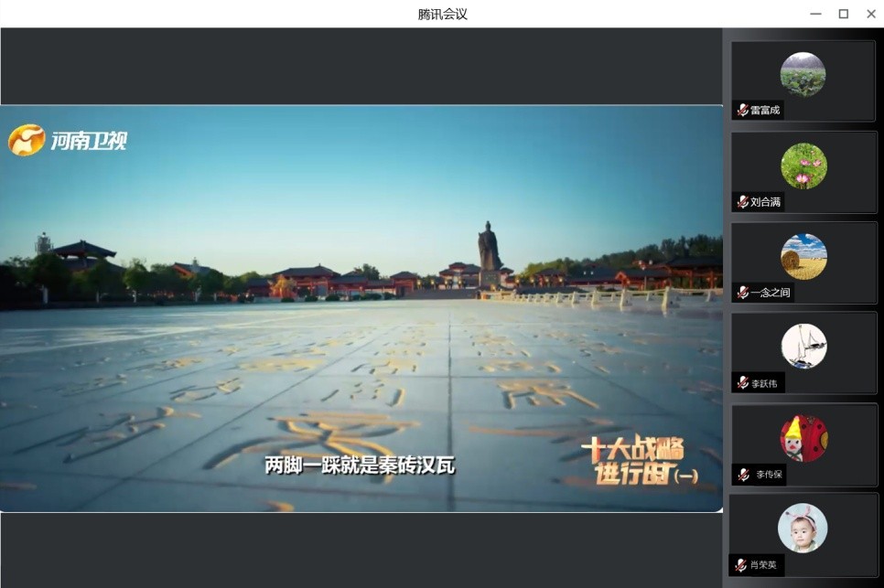
Task: Click the participant name label 肖荣英
Action: click(x=763, y=565)
